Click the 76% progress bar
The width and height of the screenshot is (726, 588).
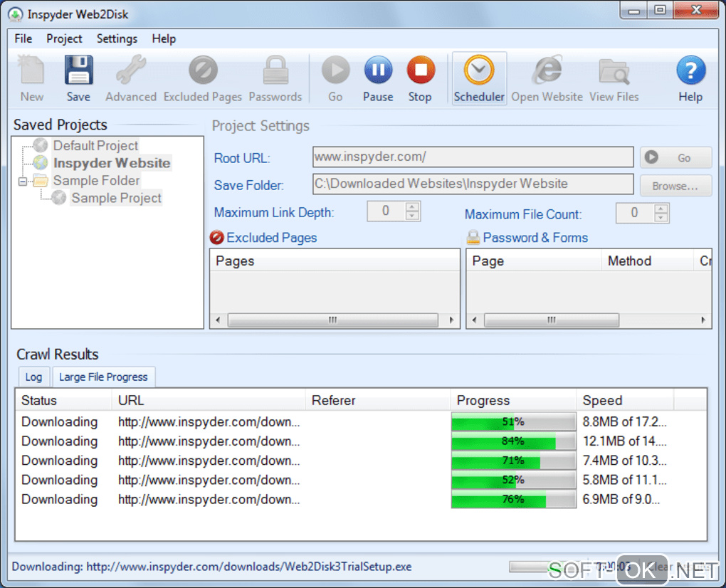point(513,500)
